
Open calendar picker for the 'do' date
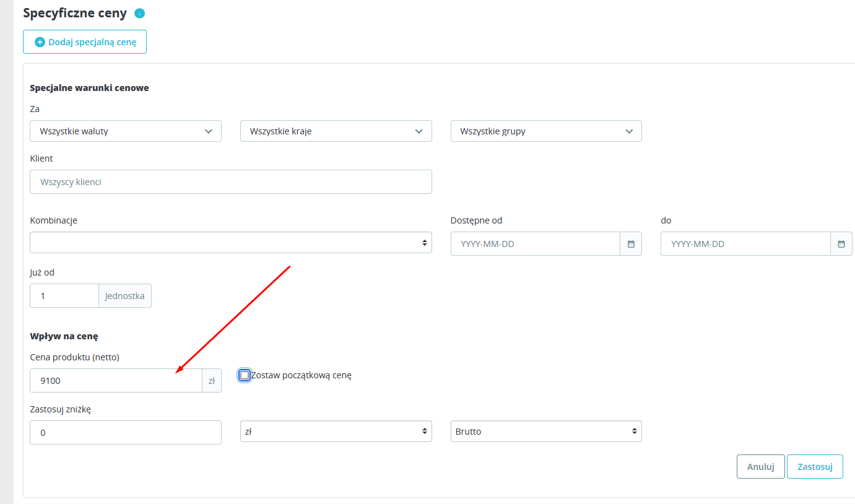841,244
